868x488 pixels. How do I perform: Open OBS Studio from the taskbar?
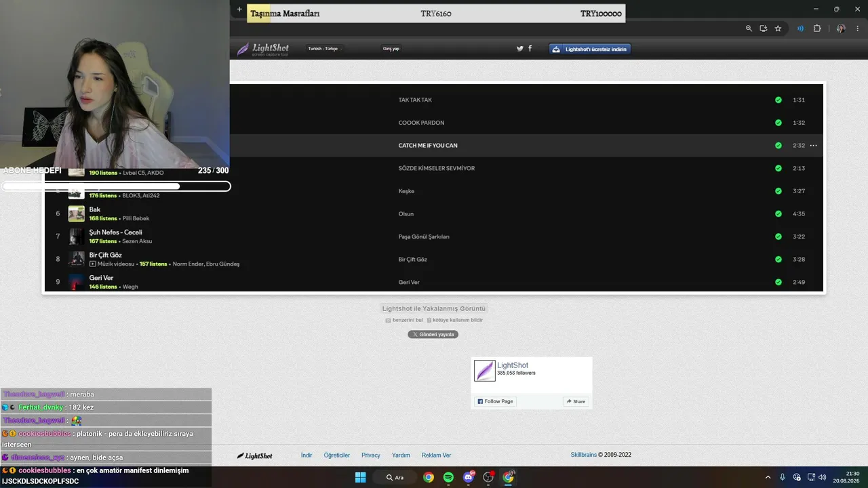pyautogui.click(x=488, y=477)
